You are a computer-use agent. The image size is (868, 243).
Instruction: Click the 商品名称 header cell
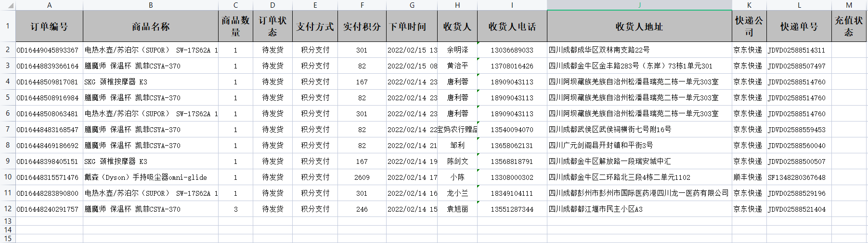(151, 26)
